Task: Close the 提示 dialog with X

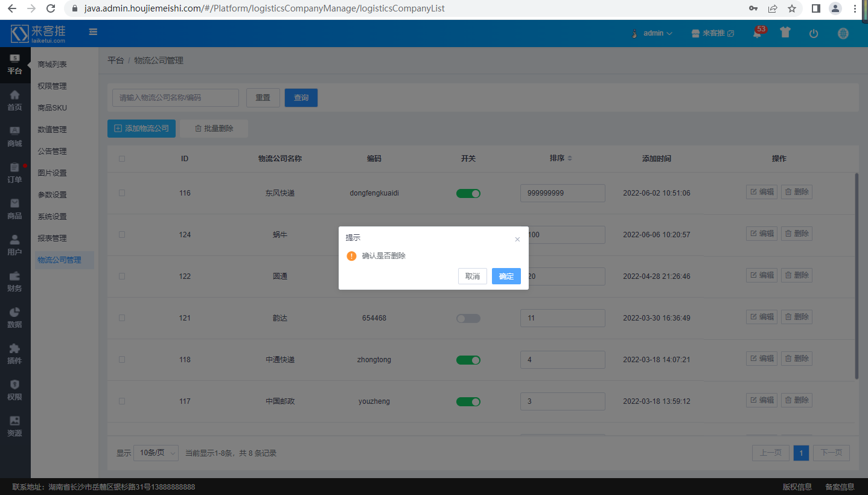Action: [517, 240]
